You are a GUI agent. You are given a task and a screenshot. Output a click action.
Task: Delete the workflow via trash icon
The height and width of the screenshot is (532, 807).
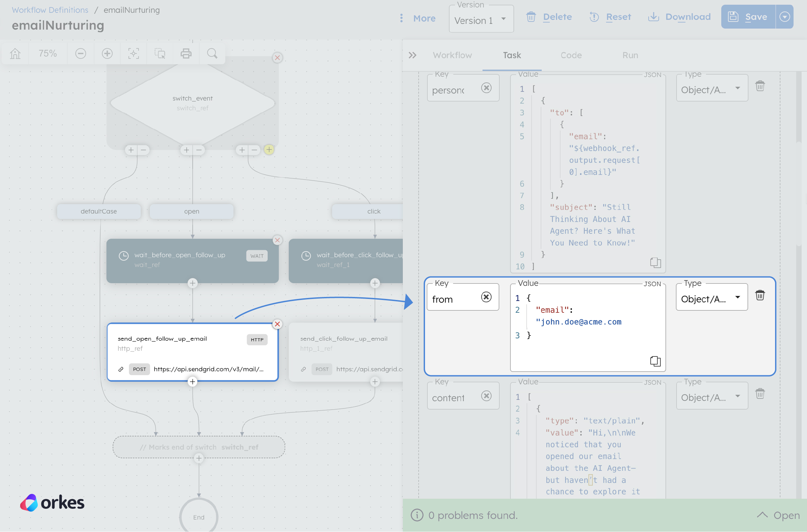tap(532, 16)
